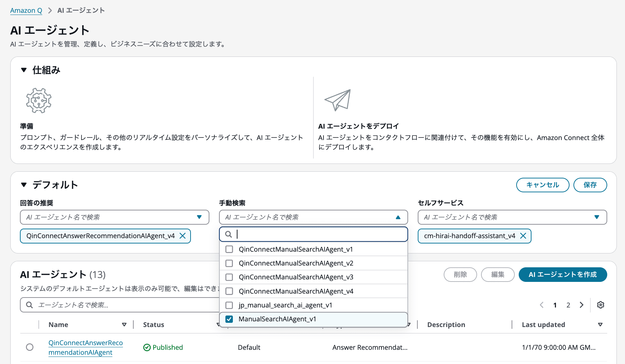Click 1/1/70 9:00:00 AM date cell

tap(559, 347)
